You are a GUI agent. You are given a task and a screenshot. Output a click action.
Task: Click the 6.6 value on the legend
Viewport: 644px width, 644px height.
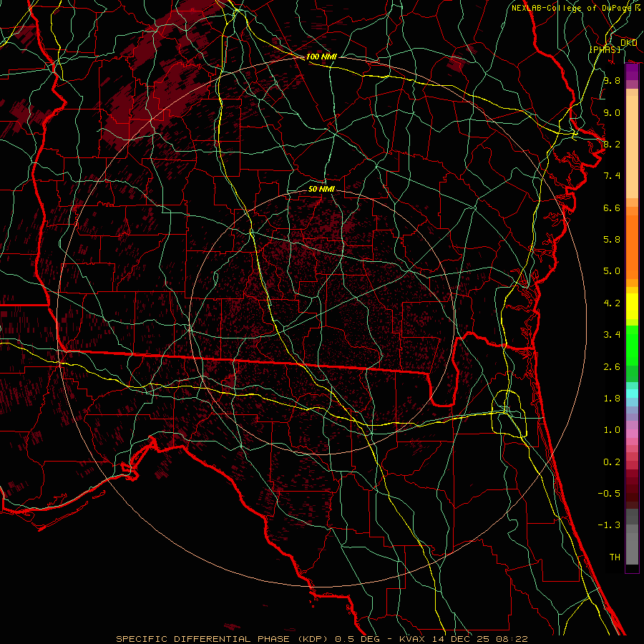pos(611,208)
